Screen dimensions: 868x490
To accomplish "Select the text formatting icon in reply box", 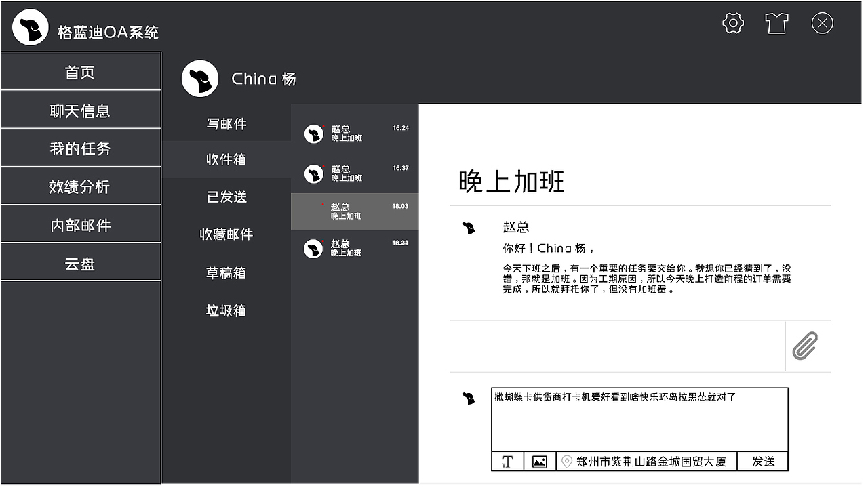I will tap(507, 461).
